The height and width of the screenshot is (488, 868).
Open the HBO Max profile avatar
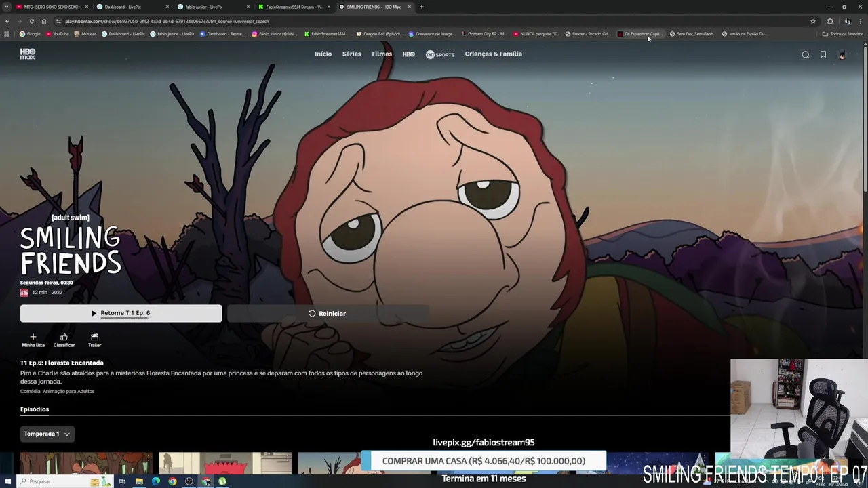pos(842,55)
